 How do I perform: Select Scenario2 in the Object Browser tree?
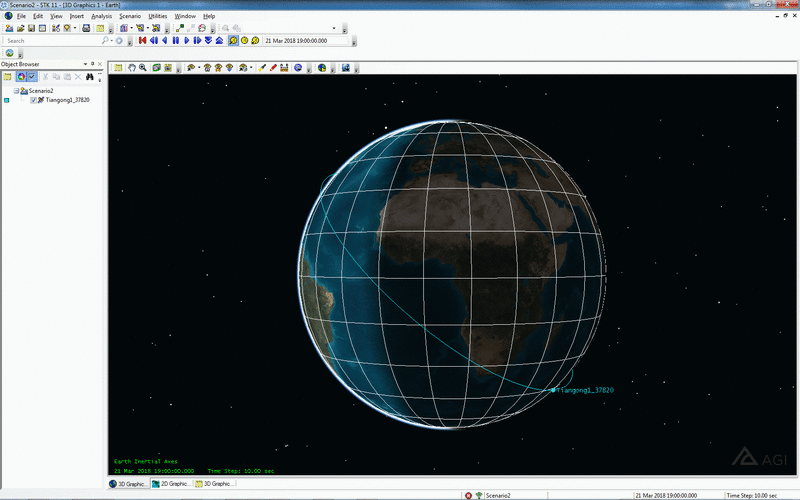click(x=41, y=91)
